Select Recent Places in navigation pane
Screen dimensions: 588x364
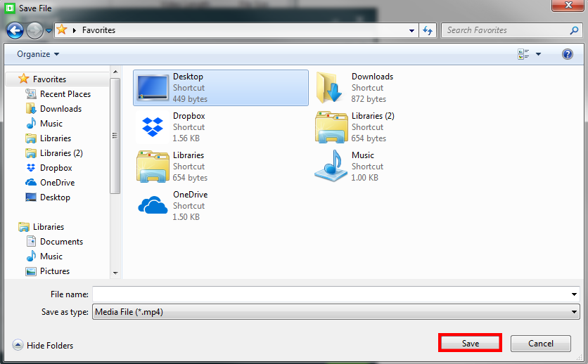(65, 94)
